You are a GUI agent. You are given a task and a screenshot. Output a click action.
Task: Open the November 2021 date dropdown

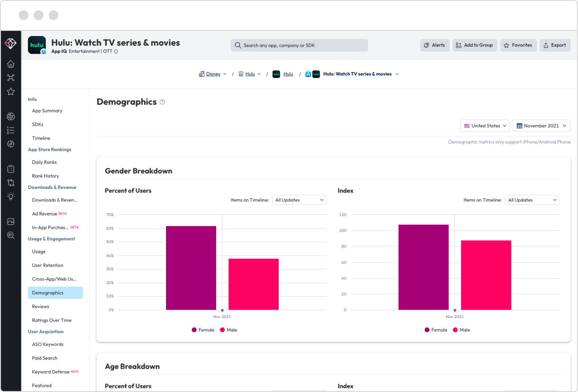pos(541,126)
